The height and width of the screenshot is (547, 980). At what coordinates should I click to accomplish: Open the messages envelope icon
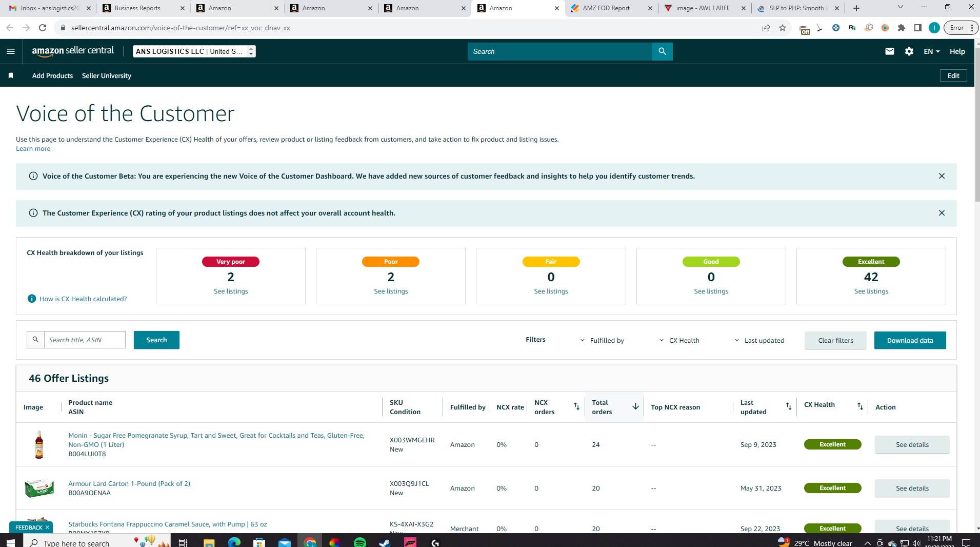pos(890,51)
